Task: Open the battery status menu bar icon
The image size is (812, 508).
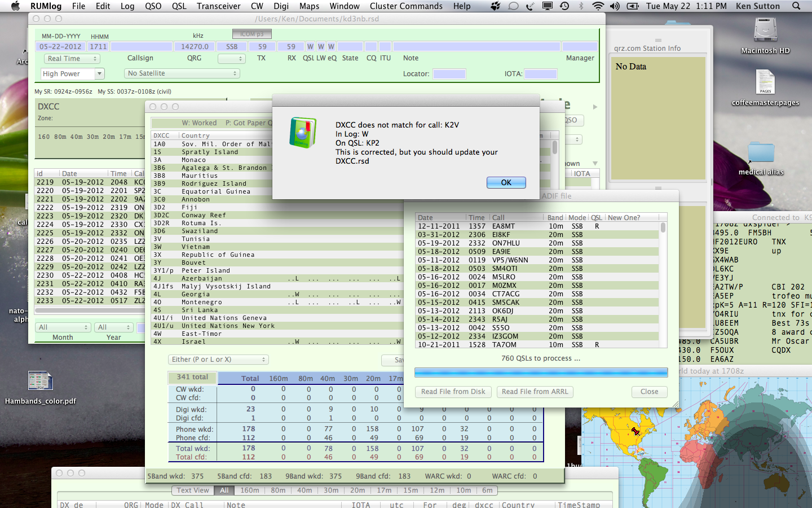Action: click(633, 6)
